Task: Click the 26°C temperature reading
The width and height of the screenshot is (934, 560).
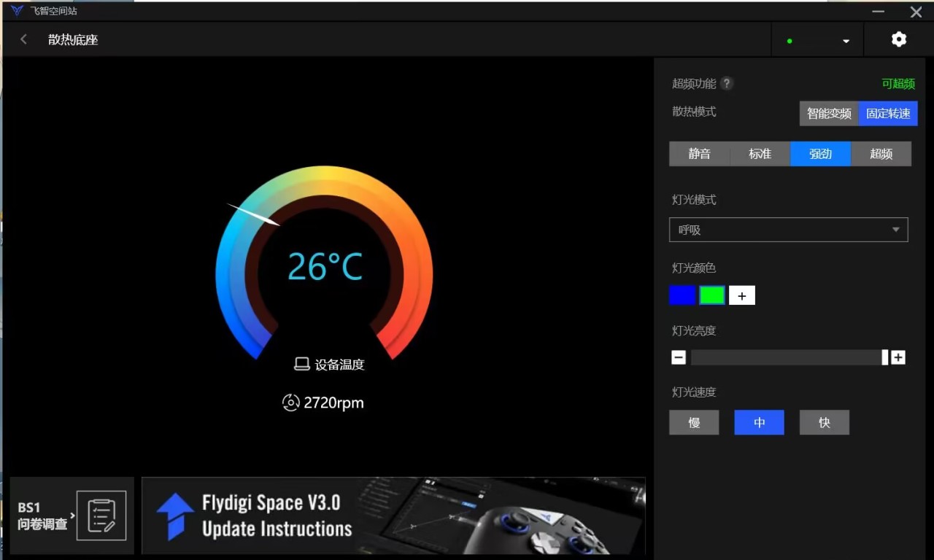Action: pyautogui.click(x=325, y=267)
